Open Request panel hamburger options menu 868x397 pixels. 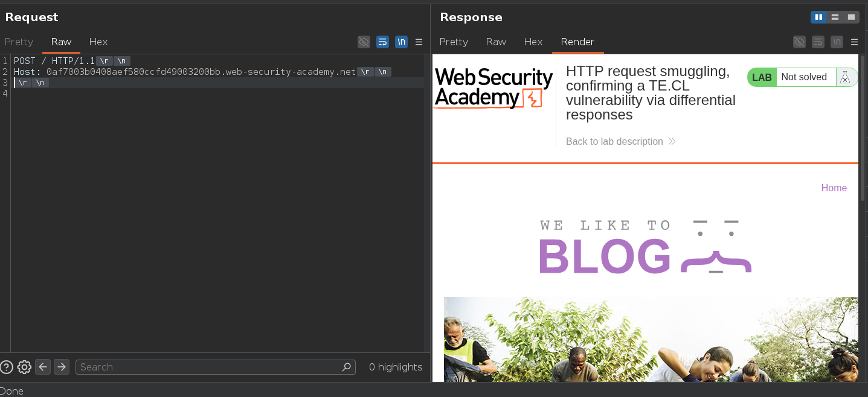pos(419,42)
